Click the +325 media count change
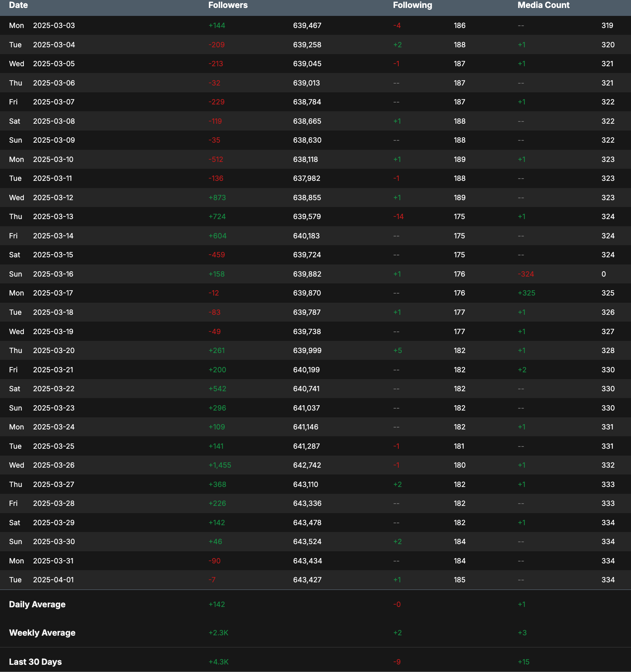Image resolution: width=631 pixels, height=672 pixels. (527, 293)
